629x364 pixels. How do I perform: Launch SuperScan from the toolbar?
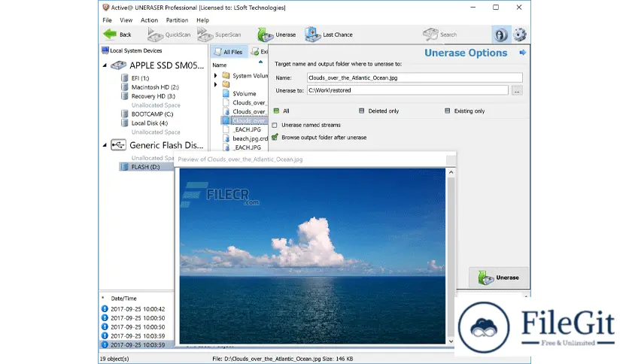219,35
